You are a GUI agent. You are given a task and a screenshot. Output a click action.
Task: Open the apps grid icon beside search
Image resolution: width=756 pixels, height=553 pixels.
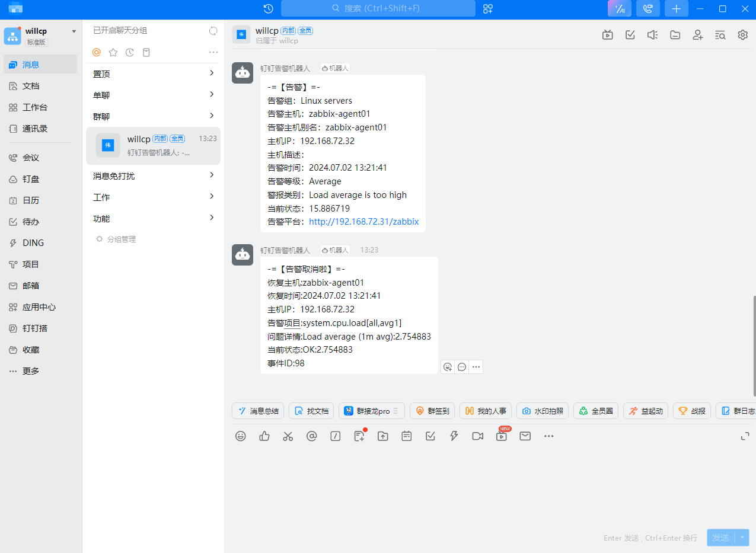pyautogui.click(x=488, y=8)
